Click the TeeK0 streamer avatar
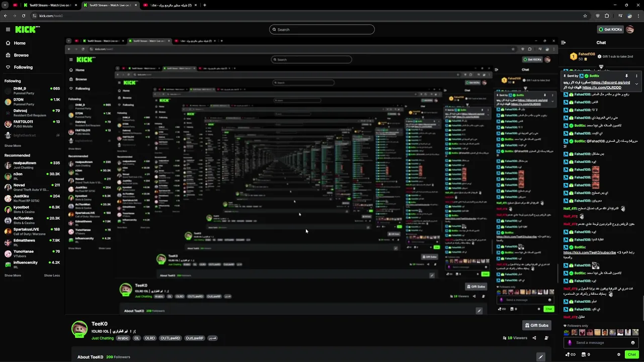This screenshot has width=644, height=362. click(79, 329)
